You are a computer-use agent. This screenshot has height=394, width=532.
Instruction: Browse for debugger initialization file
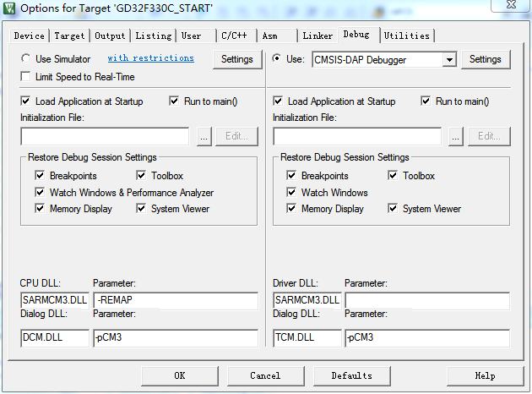456,136
